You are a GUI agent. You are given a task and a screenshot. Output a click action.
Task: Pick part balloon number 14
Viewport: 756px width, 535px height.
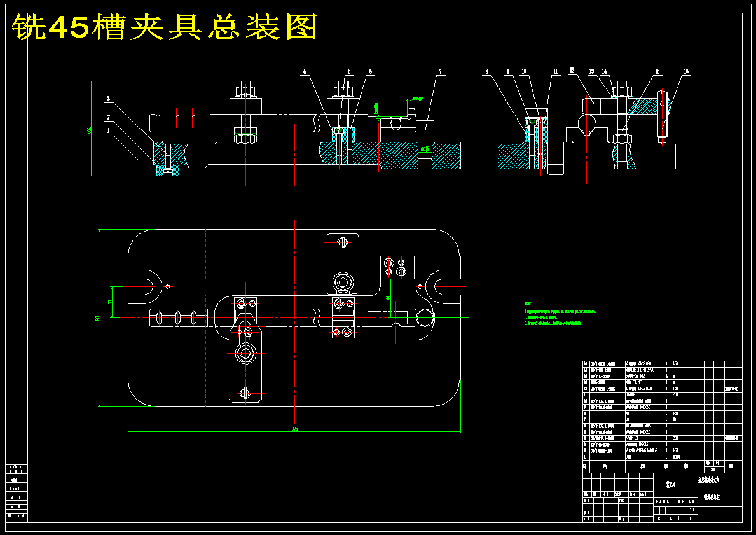pyautogui.click(x=603, y=71)
